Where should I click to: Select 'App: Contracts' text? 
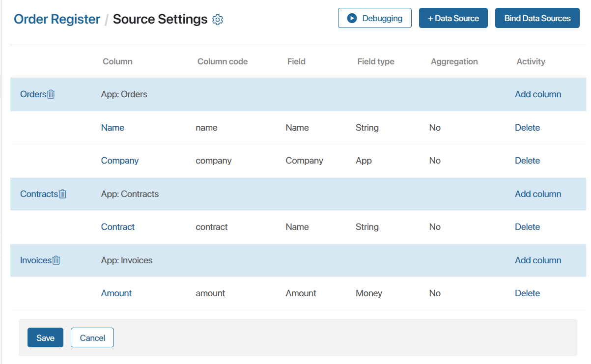[x=130, y=194]
